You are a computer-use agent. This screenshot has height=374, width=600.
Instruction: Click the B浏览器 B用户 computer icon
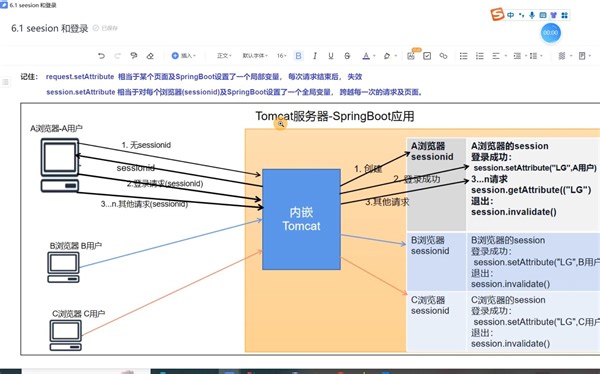tap(64, 267)
